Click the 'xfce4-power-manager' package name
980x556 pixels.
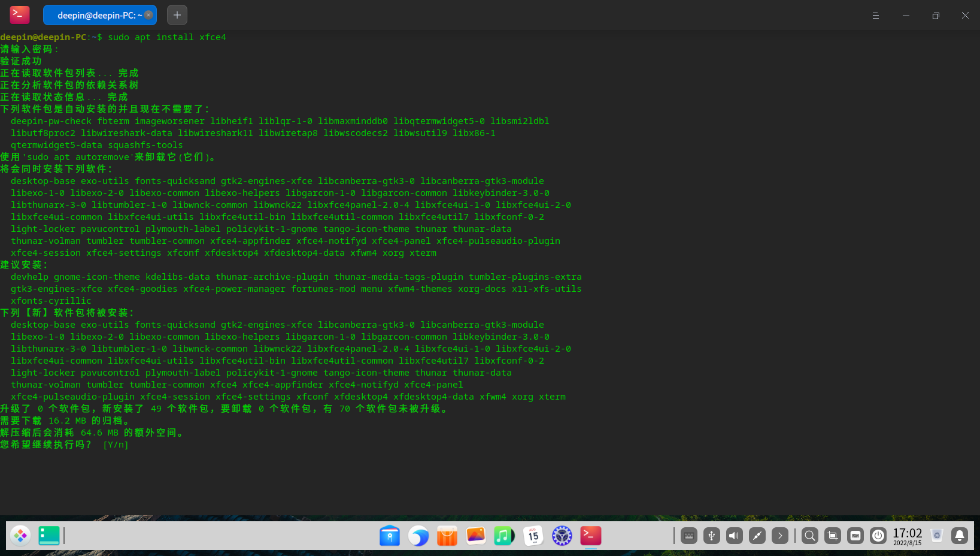coord(234,289)
